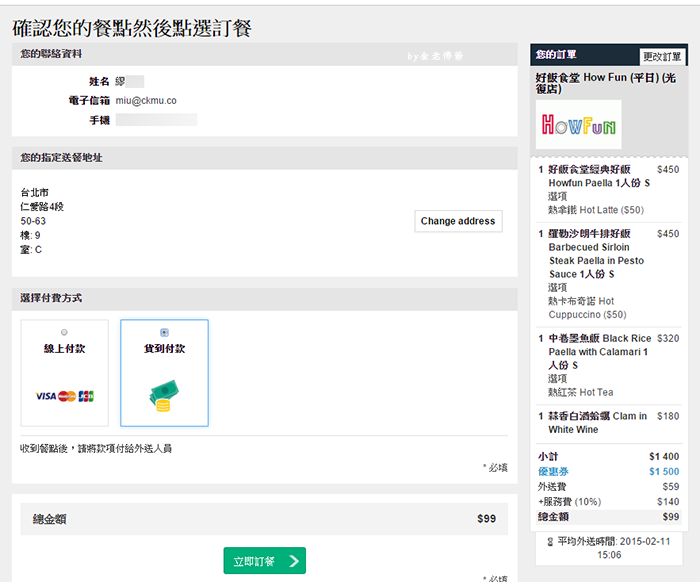700x582 pixels.
Task: Click the Change address button
Action: [458, 221]
